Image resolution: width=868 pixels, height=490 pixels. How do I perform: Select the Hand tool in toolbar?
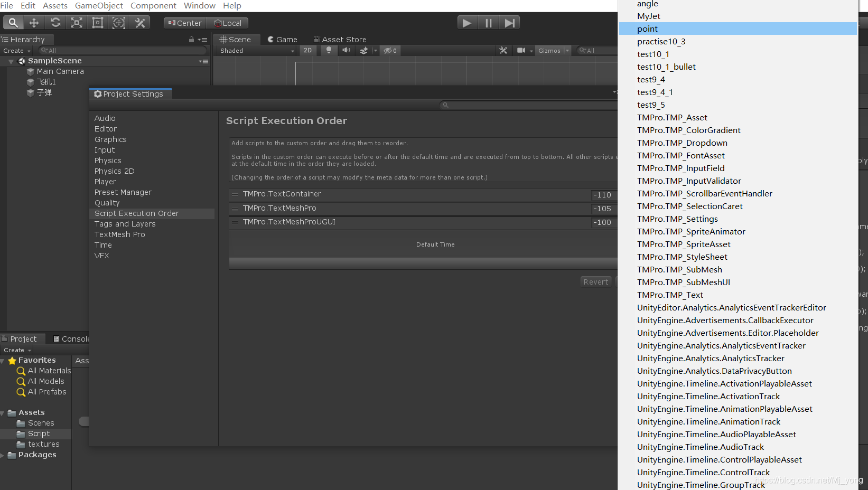tap(13, 23)
